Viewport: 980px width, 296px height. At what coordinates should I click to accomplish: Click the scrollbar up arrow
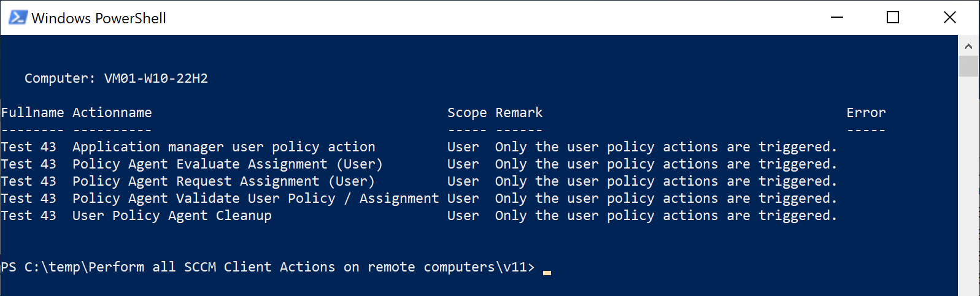click(968, 46)
